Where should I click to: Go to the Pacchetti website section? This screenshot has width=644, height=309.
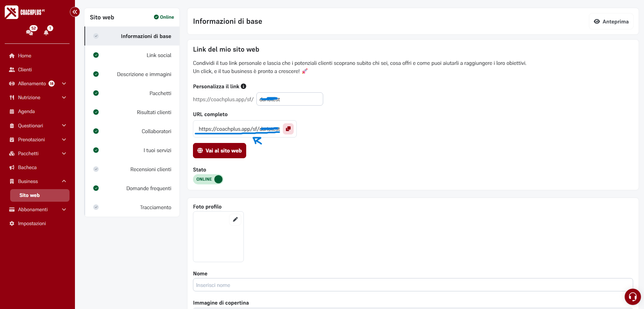point(160,93)
